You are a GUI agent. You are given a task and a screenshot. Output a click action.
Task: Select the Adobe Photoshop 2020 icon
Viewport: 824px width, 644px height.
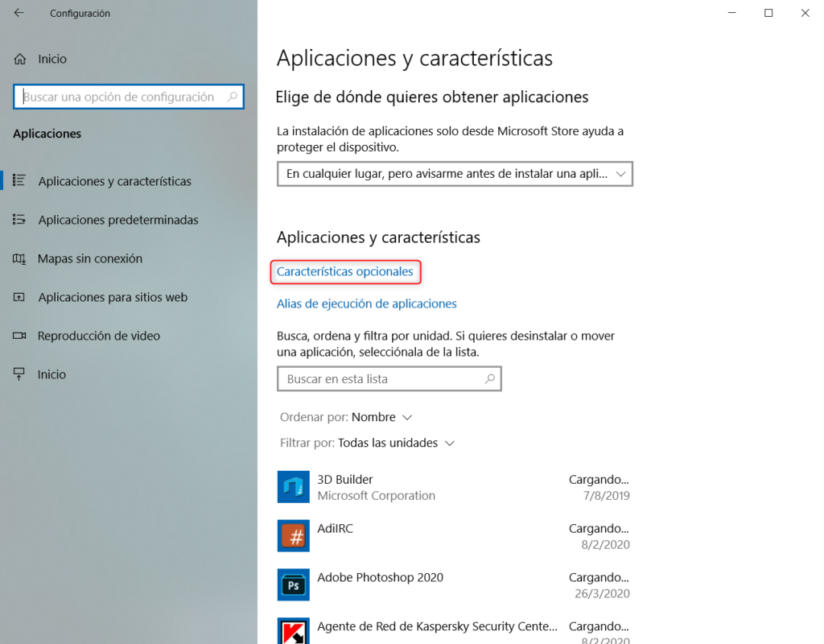point(294,585)
